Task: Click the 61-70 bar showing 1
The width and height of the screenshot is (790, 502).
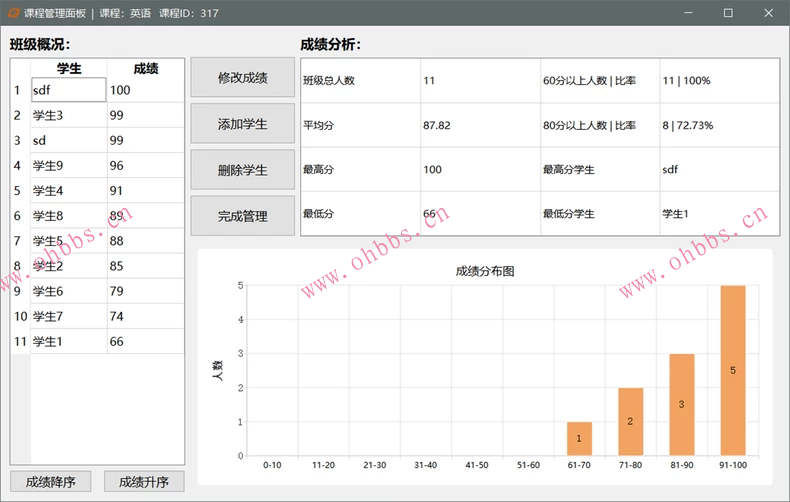Action: (x=579, y=439)
